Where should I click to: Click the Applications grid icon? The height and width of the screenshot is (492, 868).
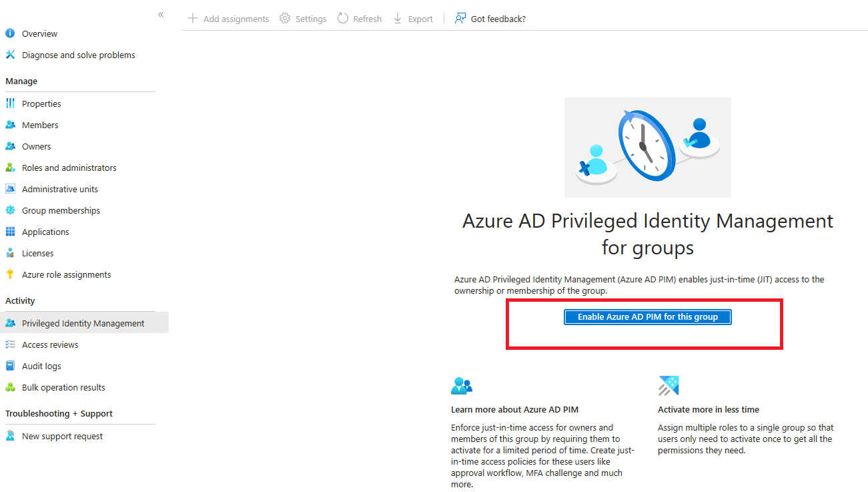[10, 232]
